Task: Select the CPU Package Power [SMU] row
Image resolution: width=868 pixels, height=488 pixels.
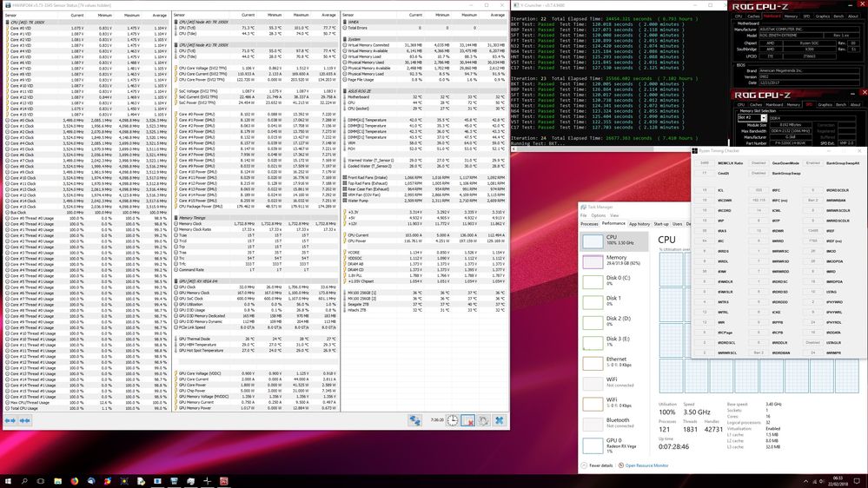Action: pos(255,207)
